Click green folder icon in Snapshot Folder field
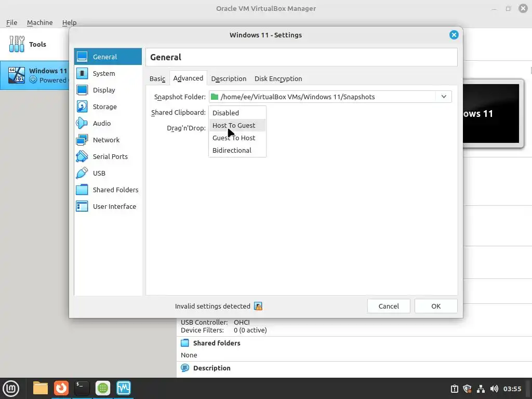 (x=215, y=97)
